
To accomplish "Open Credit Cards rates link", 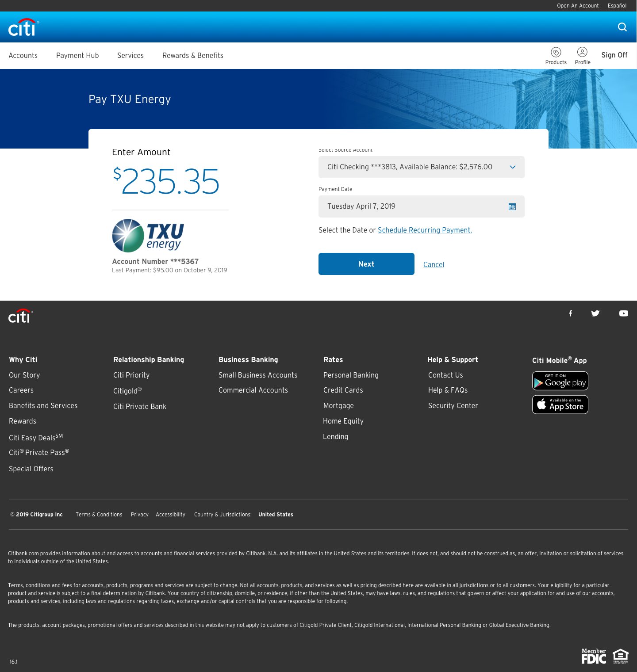I will point(343,390).
